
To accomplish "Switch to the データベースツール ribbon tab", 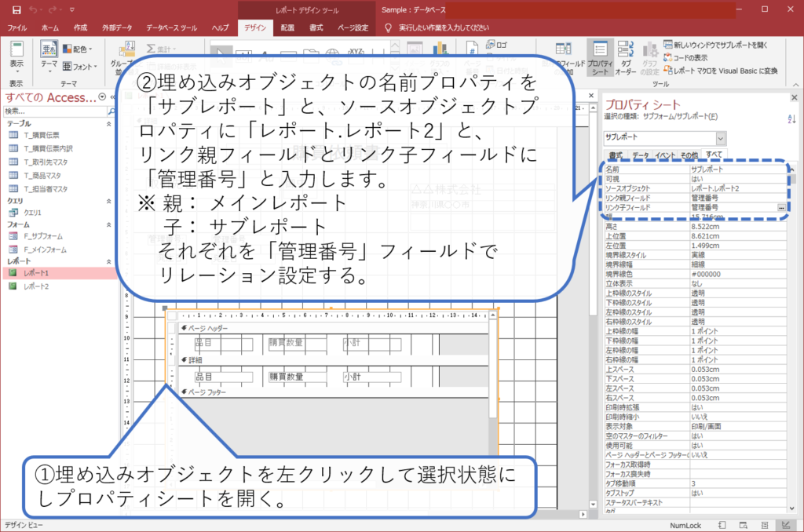I will [x=172, y=27].
